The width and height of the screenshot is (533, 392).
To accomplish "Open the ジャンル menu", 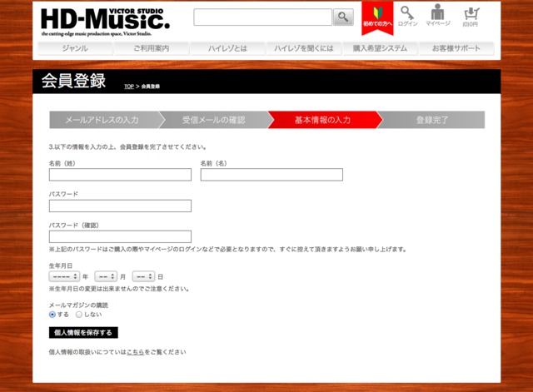I will [75, 48].
